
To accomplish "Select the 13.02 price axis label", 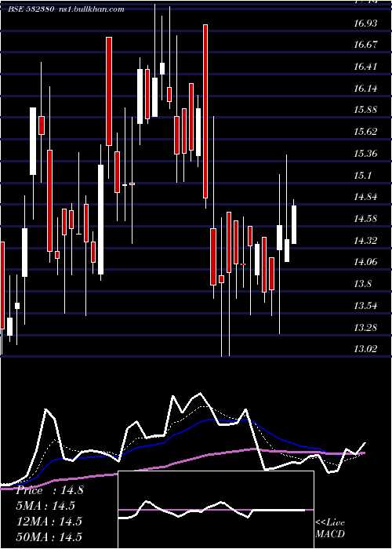I will coord(365,349).
